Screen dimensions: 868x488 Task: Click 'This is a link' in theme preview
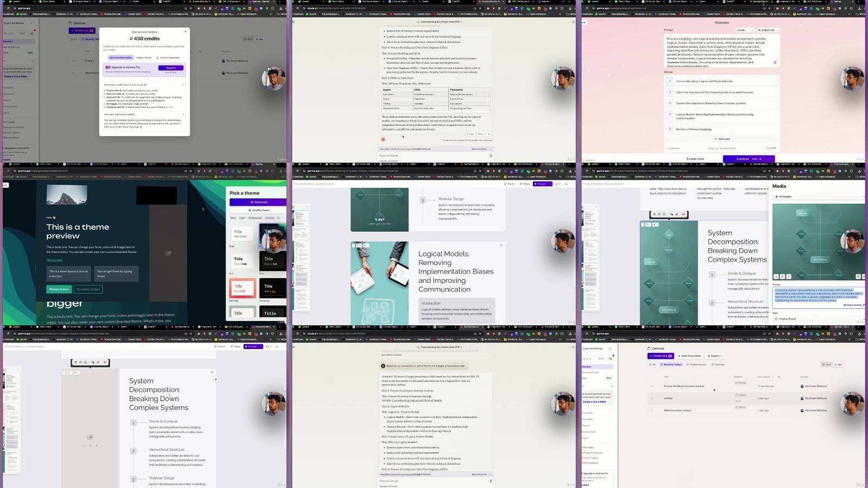tap(54, 260)
